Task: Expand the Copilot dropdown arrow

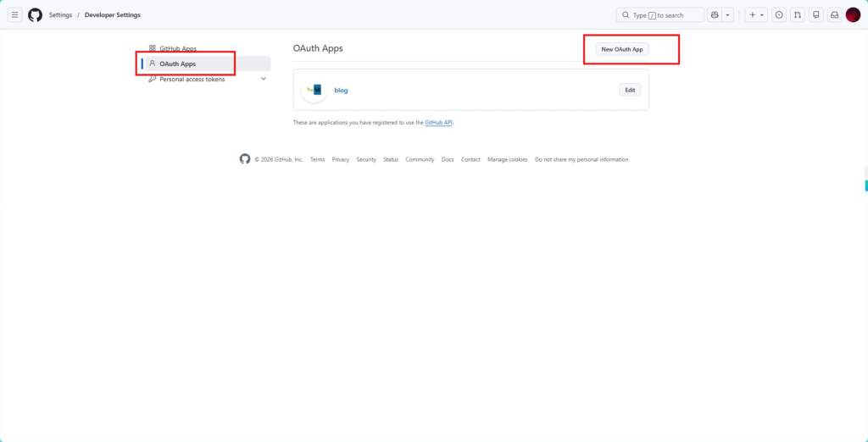Action: tap(728, 15)
